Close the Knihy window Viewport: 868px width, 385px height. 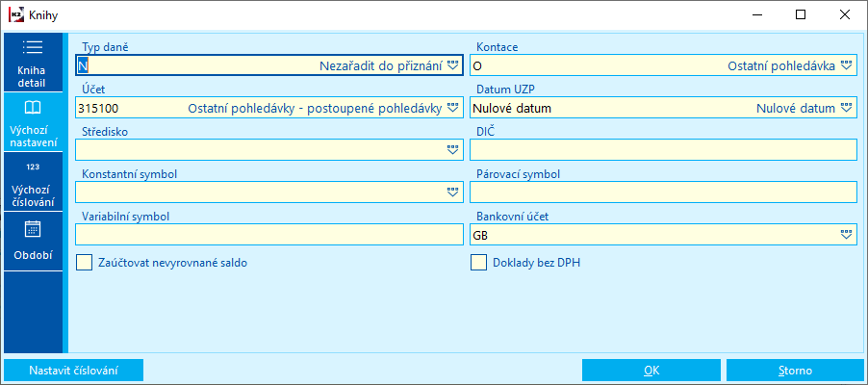pyautogui.click(x=845, y=15)
